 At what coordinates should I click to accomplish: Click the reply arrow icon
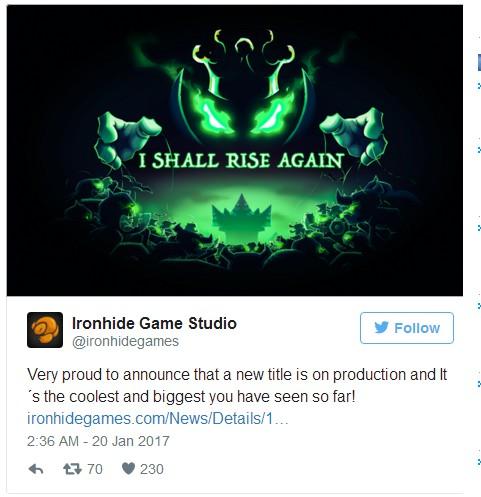[36, 469]
